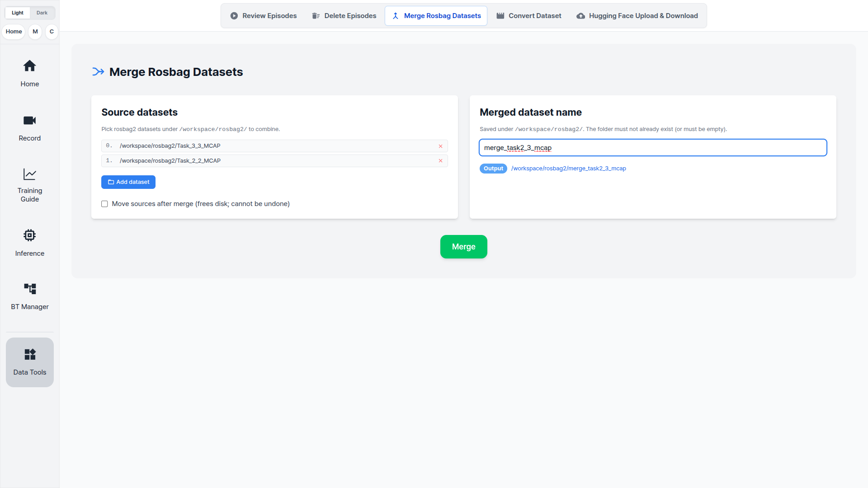Switch to Review Episodes tab
868x488 pixels.
(x=264, y=16)
